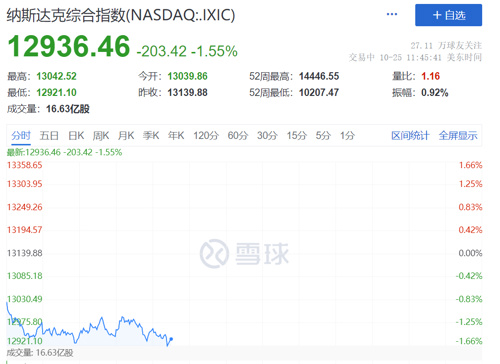Add index to watchlist with 自选 button

point(448,15)
